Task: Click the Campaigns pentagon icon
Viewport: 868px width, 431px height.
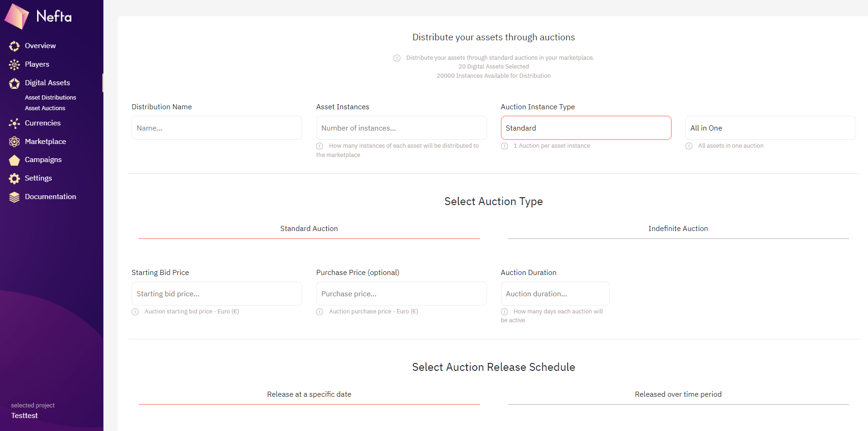Action: click(x=14, y=160)
